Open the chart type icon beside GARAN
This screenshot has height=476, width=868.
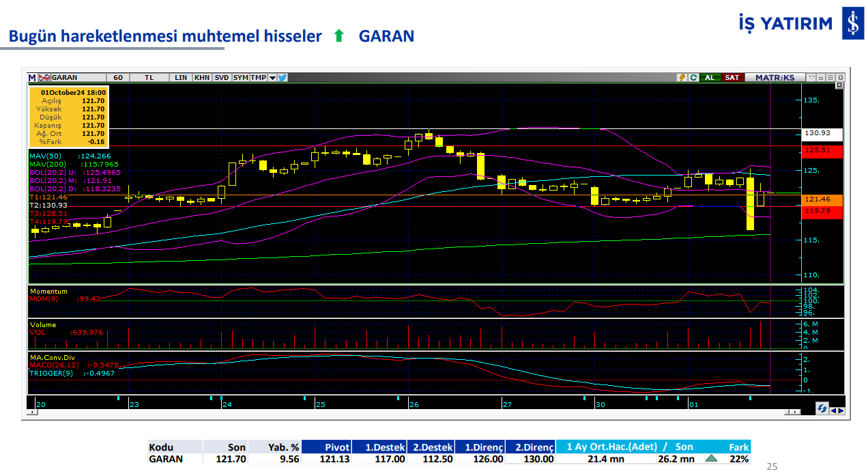tap(44, 77)
